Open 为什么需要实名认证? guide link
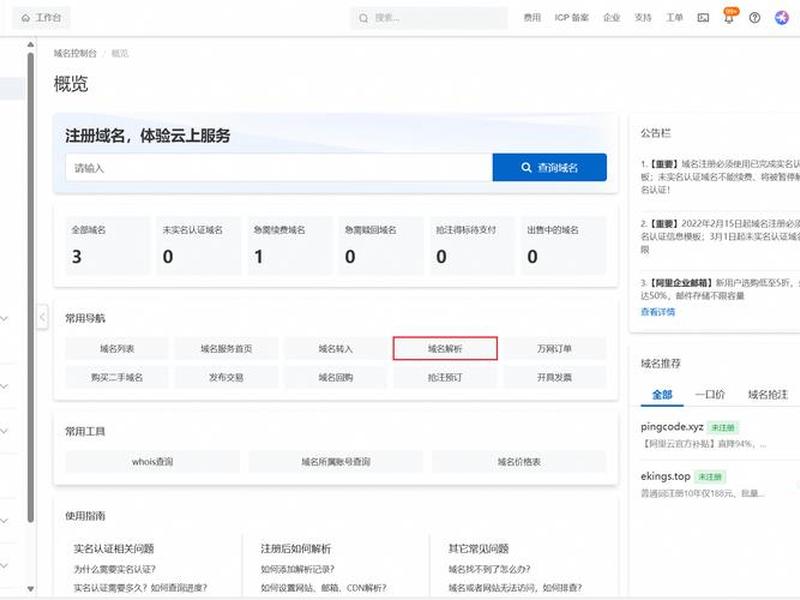Image resolution: width=800 pixels, height=600 pixels. (x=115, y=569)
